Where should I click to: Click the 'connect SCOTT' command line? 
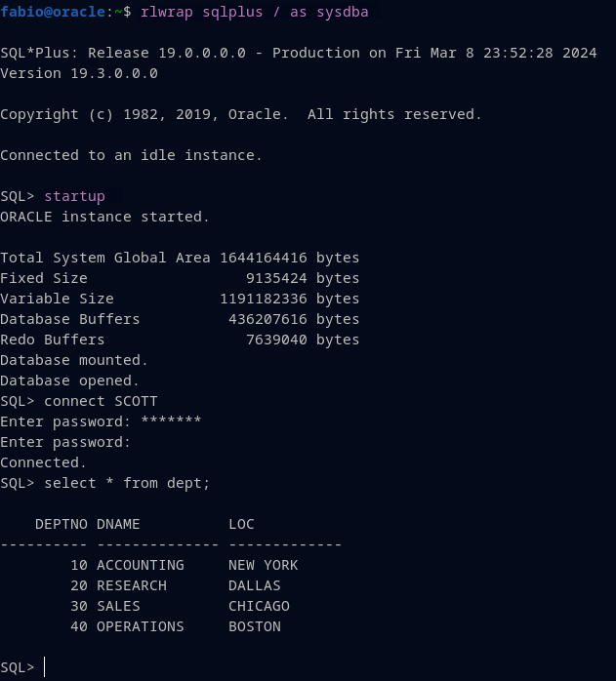pyautogui.click(x=101, y=401)
